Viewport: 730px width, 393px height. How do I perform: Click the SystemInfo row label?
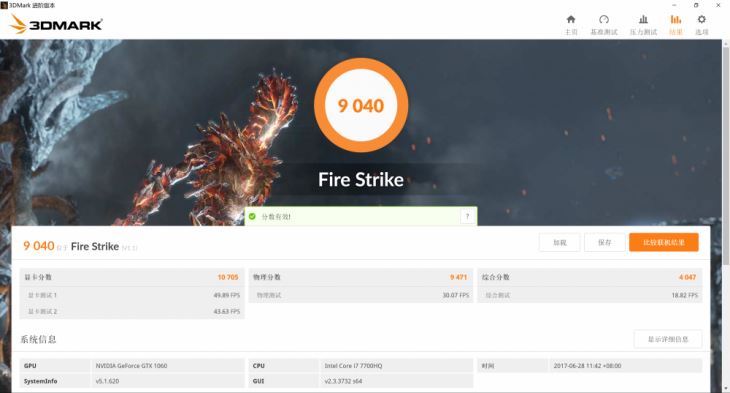click(41, 381)
